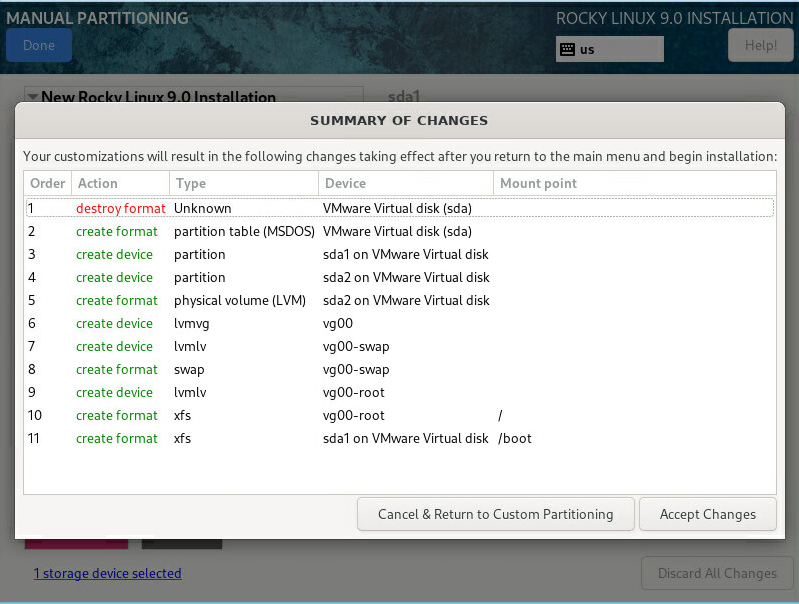Select 'VMware Virtual disk (sda)' in row 1
Viewport: 799px width, 604px height.
[397, 208]
